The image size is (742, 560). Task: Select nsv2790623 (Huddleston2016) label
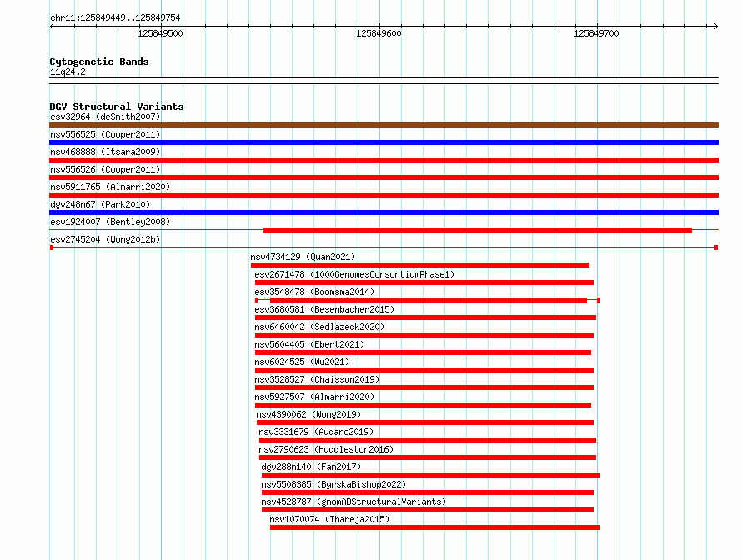pos(326,449)
